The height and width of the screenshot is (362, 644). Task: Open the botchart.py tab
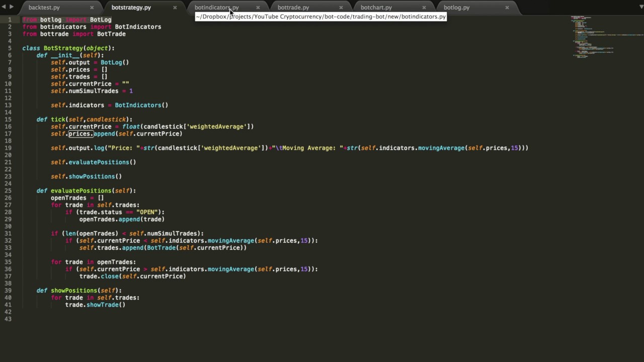tap(376, 8)
